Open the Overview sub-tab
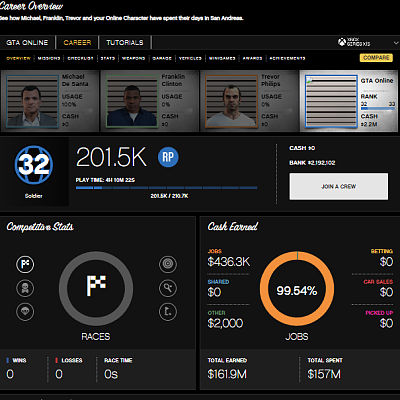The height and width of the screenshot is (400, 400). [x=19, y=58]
